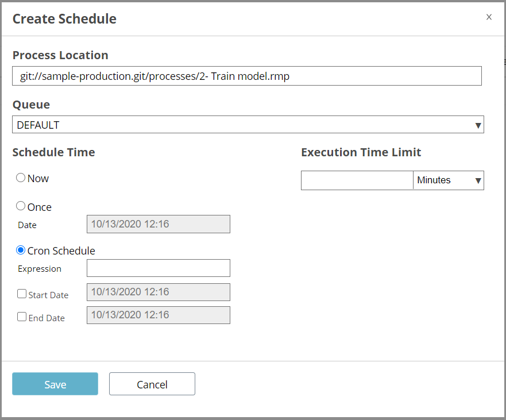
Task: Focus the cron Expression input box
Action: (159, 268)
